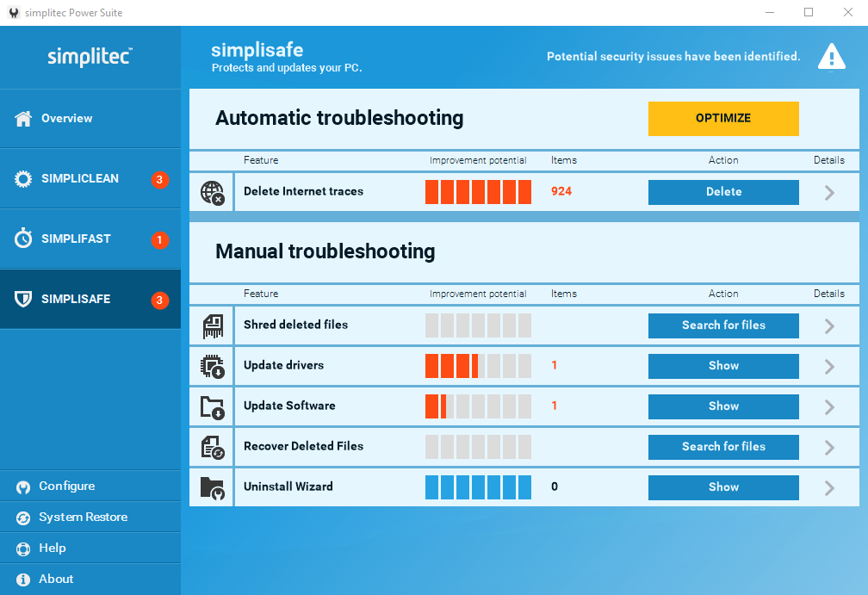Click the simplitec logo
This screenshot has height=595, width=868.
(90, 57)
